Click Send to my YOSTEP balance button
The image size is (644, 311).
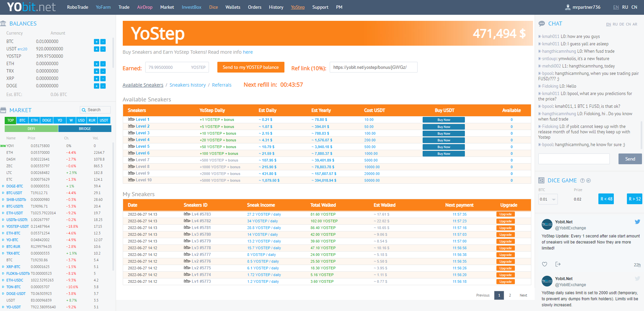(x=251, y=67)
